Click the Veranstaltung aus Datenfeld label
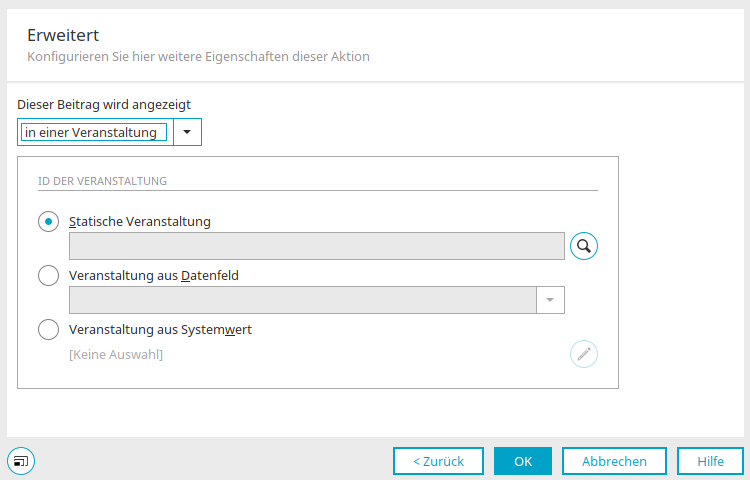The height and width of the screenshot is (480, 750). tap(154, 276)
